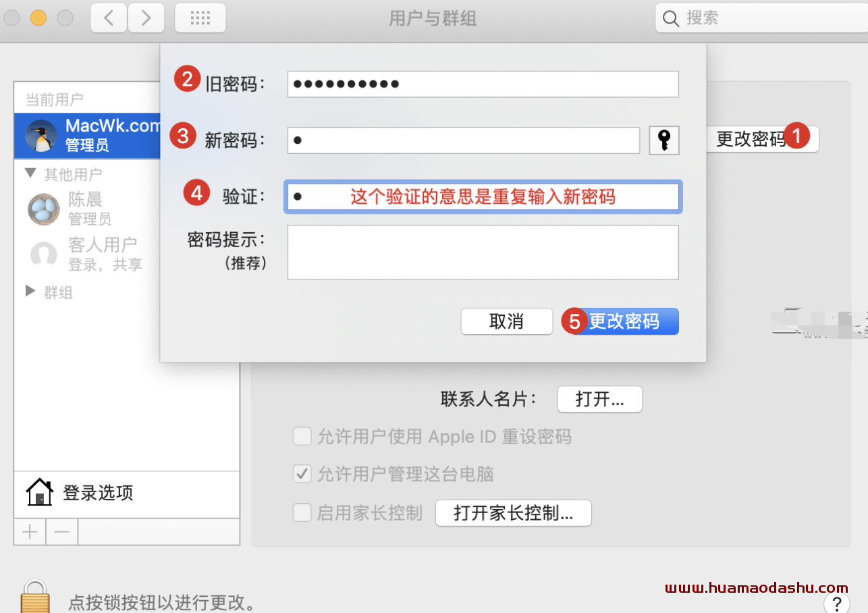Image resolution: width=868 pixels, height=613 pixels.
Task: Open the password assistant key icon
Action: tap(664, 140)
